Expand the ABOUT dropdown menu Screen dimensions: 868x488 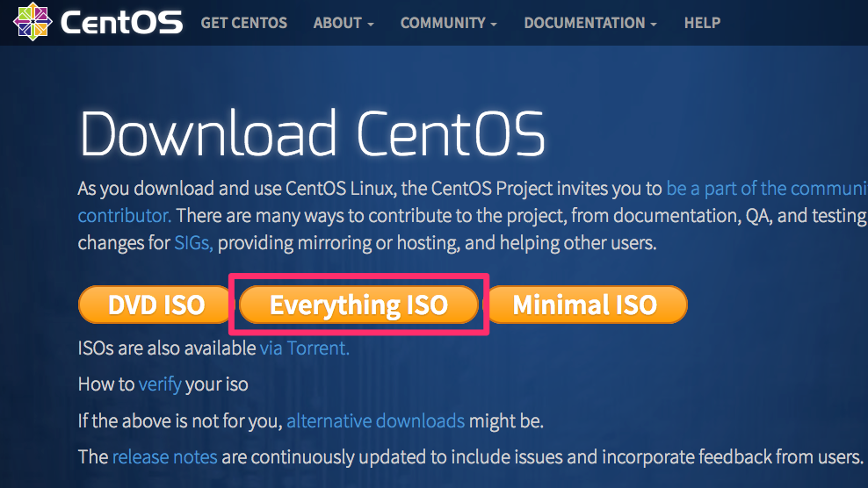pyautogui.click(x=344, y=23)
